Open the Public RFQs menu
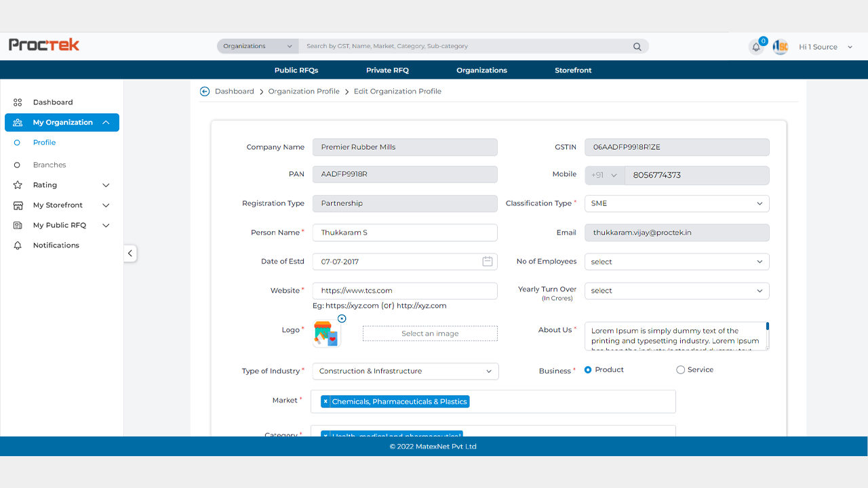 (x=296, y=70)
